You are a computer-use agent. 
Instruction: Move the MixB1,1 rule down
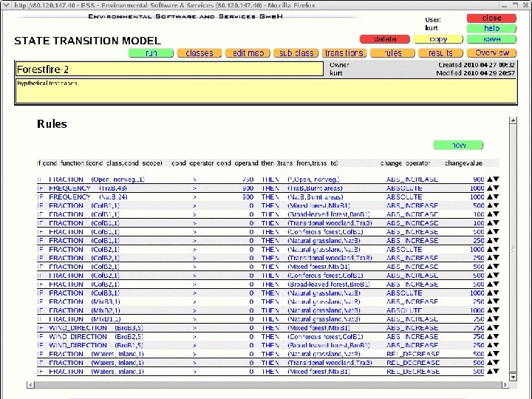(x=496, y=319)
